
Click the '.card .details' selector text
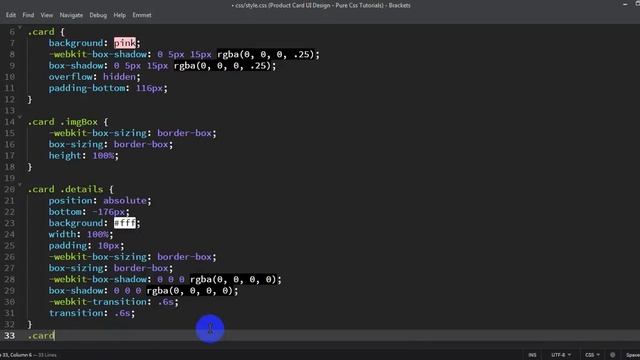point(65,189)
